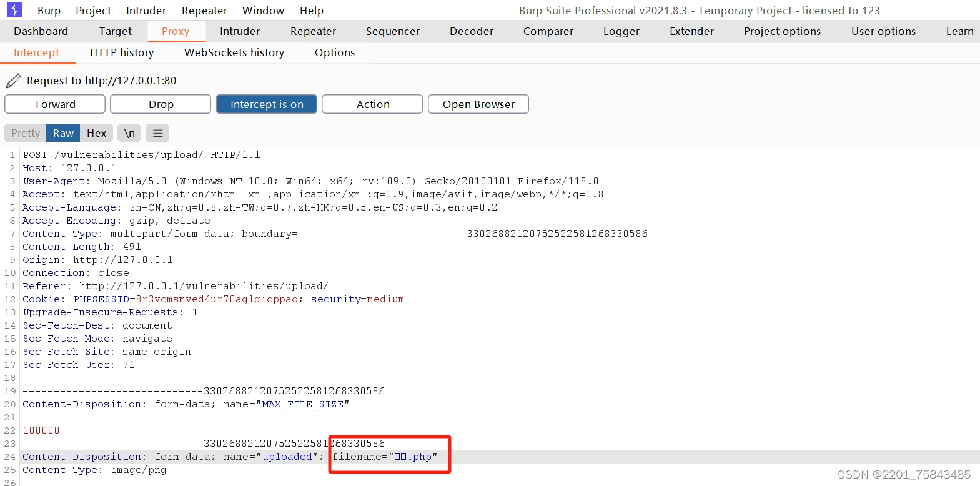Open the Logger tab
980x486 pixels.
coord(621,31)
